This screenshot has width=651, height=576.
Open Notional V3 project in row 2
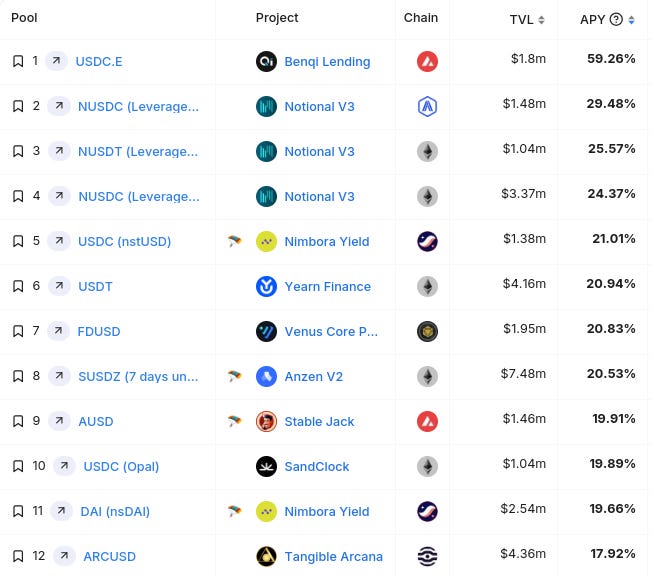coord(319,107)
